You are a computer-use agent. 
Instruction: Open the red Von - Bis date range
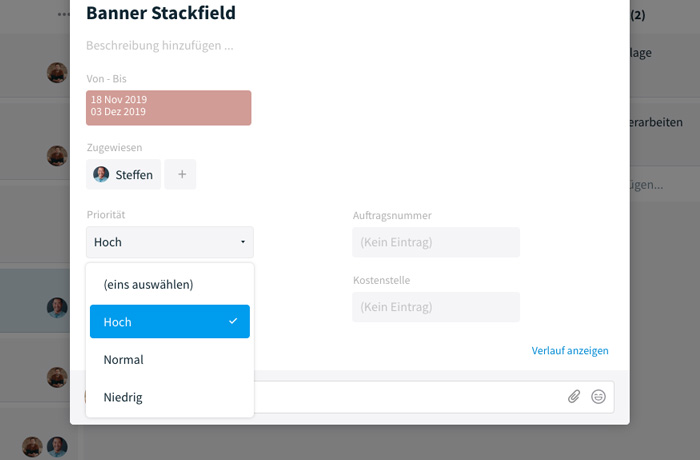(x=169, y=108)
